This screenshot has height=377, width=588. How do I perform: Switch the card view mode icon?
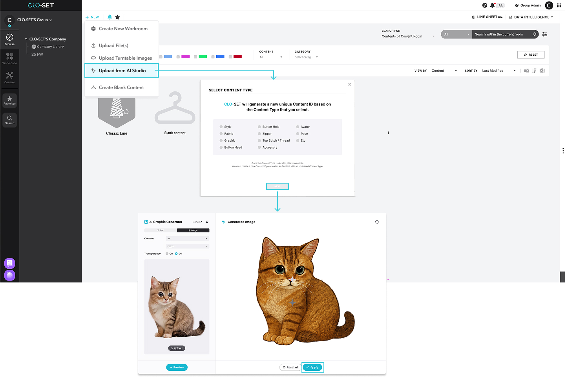coord(526,71)
